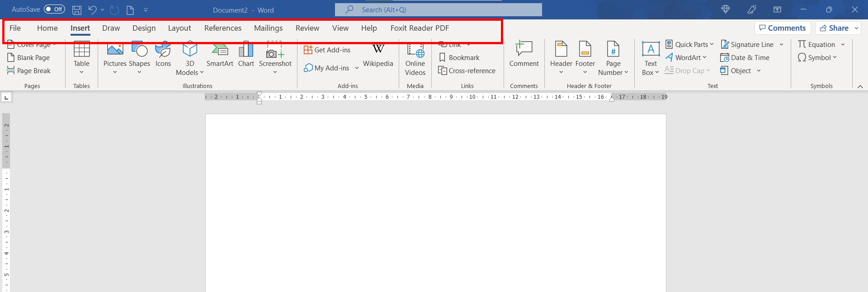
Task: Save the document with the floppy icon
Action: click(77, 10)
